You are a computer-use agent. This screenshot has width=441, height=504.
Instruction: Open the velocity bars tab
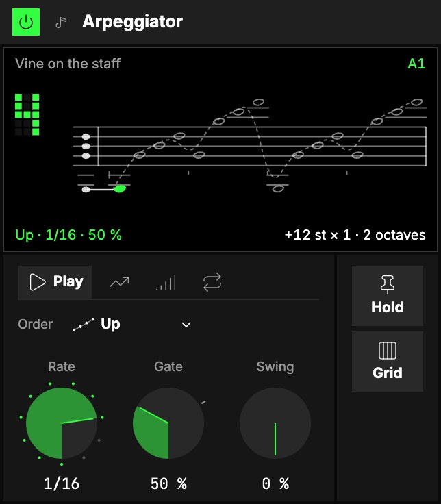pos(166,282)
